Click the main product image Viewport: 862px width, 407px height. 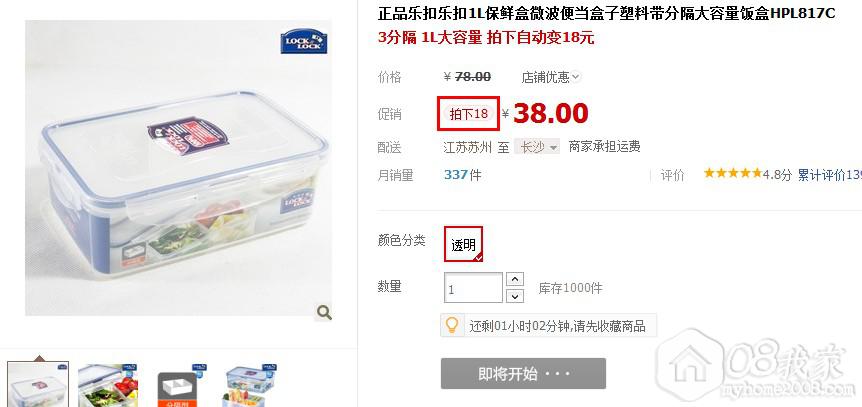click(179, 168)
